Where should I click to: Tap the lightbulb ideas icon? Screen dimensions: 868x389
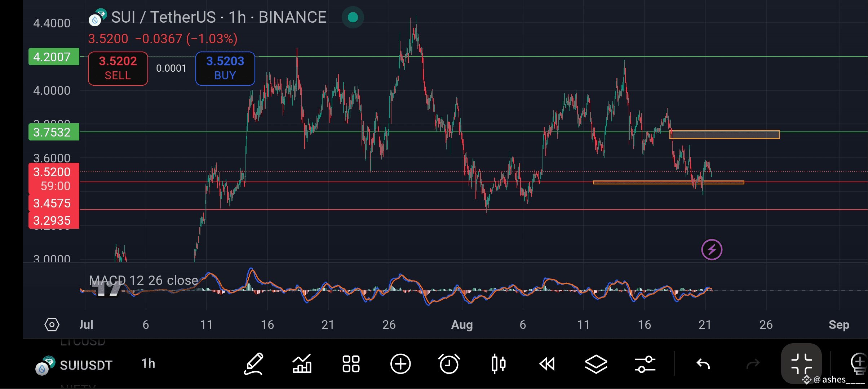(x=859, y=364)
